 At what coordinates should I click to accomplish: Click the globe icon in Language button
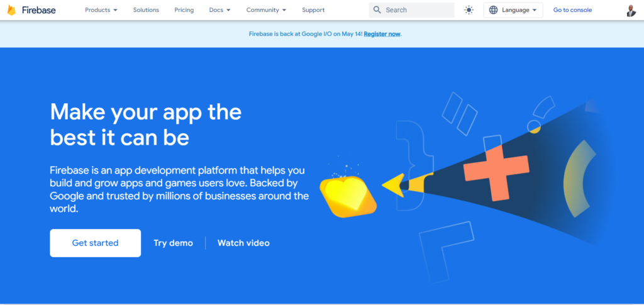pos(493,10)
